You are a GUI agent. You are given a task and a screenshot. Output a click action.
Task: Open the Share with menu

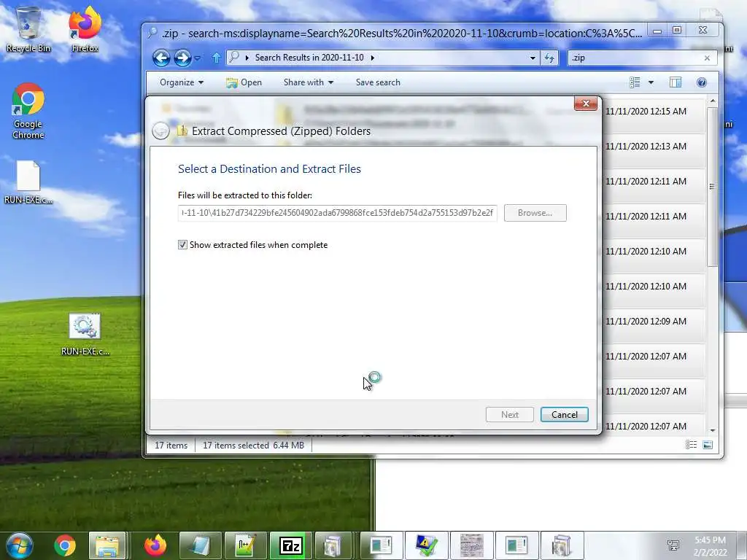[x=309, y=82]
